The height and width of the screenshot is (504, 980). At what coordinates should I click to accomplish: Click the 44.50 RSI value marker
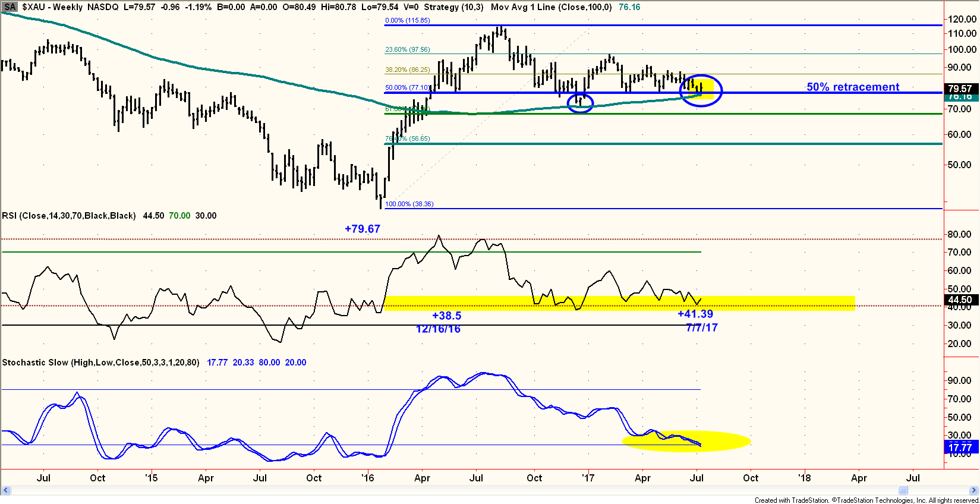[960, 300]
